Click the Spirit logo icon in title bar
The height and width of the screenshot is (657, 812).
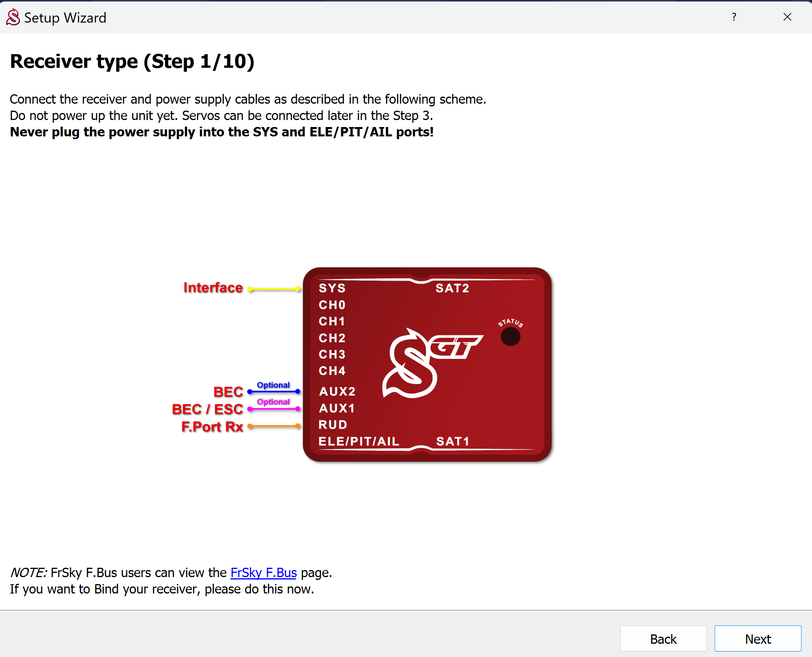[x=13, y=17]
